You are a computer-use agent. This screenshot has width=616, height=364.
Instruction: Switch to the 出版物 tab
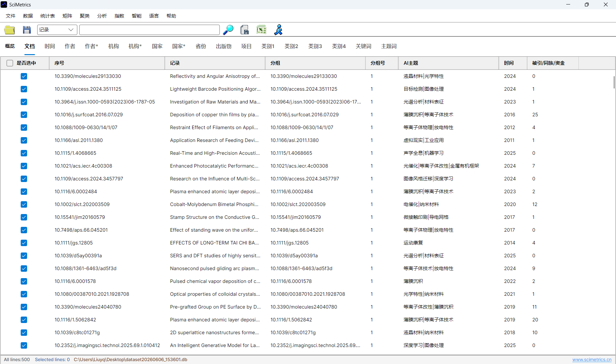click(224, 46)
